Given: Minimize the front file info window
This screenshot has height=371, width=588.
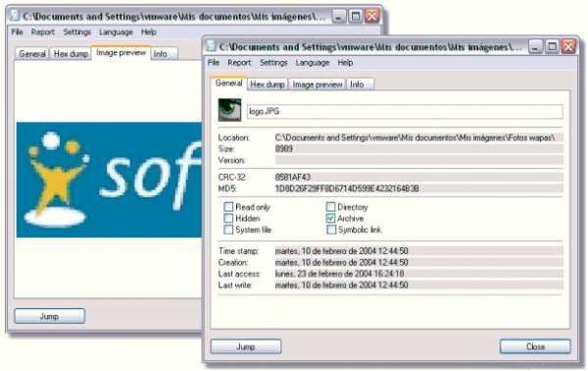Looking at the screenshot, I should pyautogui.click(x=536, y=47).
